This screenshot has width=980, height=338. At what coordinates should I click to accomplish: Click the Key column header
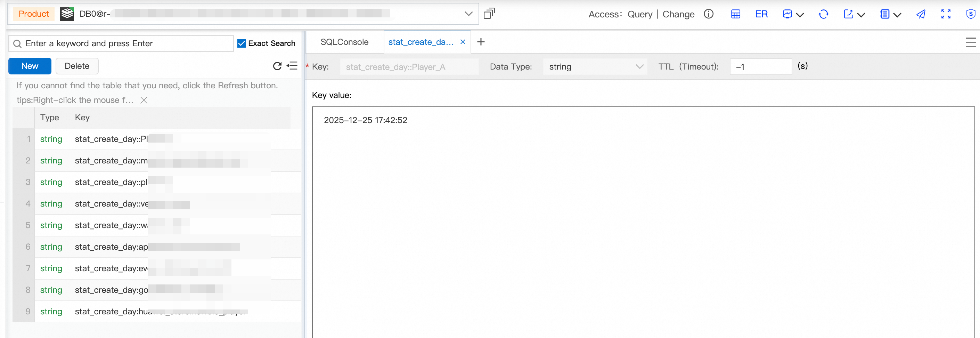[x=82, y=118]
